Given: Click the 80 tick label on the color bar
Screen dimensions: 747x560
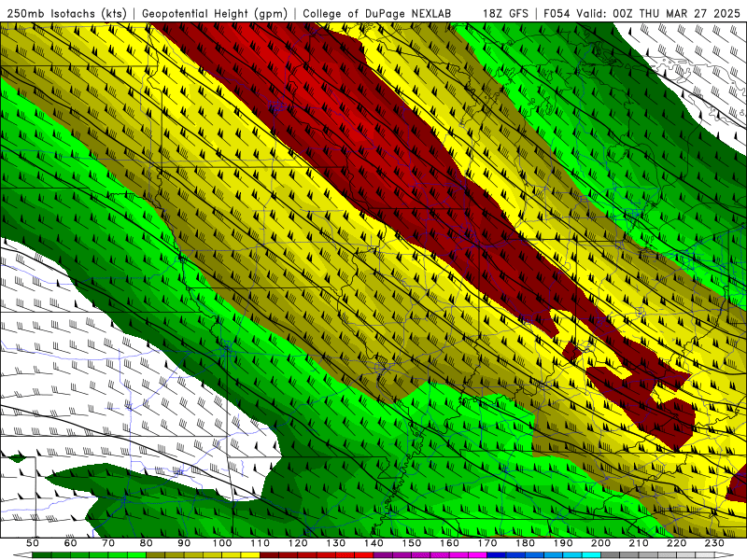Looking at the screenshot, I should coord(147,543).
